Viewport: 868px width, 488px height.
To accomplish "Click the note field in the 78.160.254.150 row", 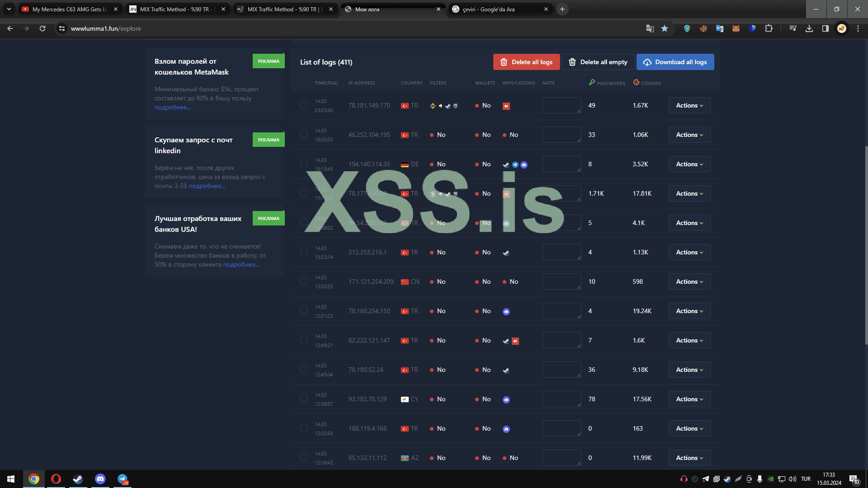I will pos(561,311).
